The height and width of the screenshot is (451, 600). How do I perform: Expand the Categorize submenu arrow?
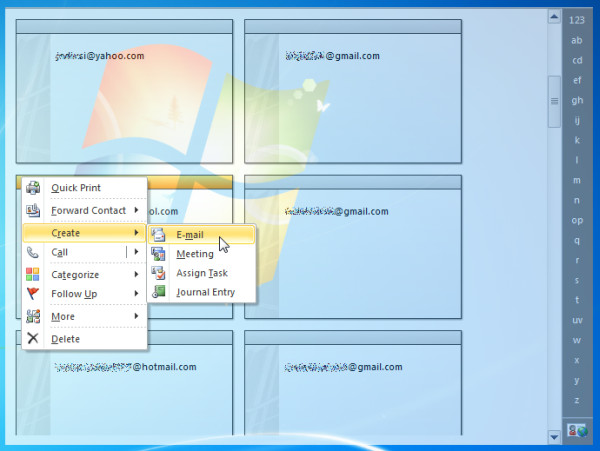pyautogui.click(x=136, y=274)
